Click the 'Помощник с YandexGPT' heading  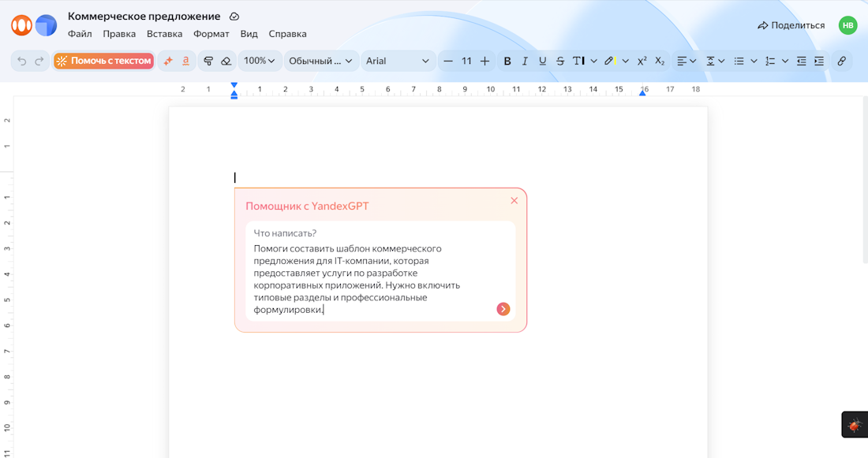tap(307, 206)
